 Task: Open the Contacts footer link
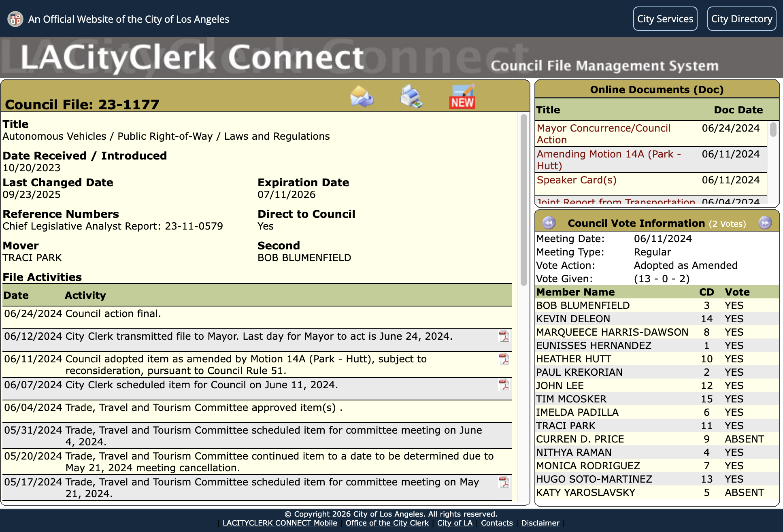[x=496, y=523]
